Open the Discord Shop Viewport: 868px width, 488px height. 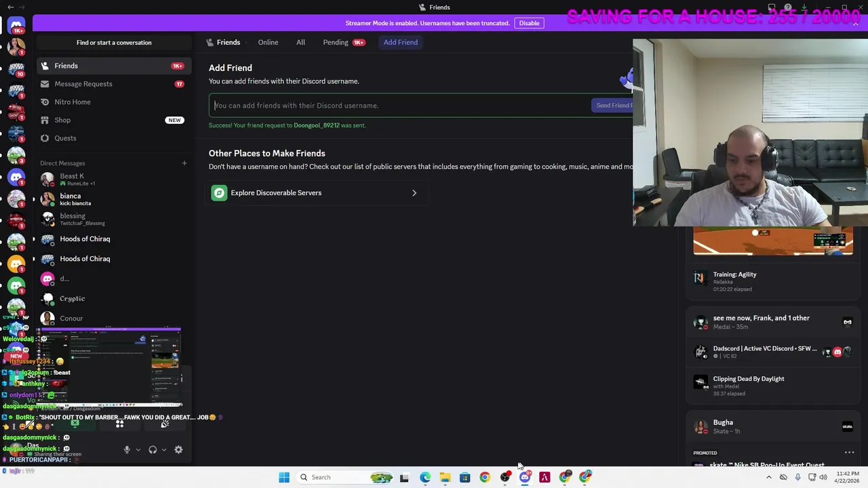pyautogui.click(x=113, y=120)
